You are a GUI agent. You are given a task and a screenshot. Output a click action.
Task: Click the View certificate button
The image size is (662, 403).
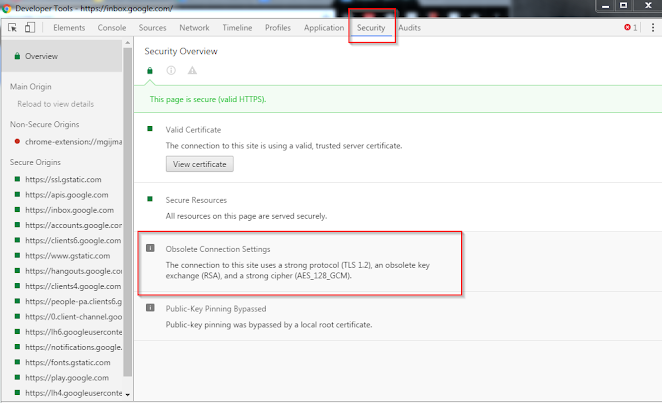tap(200, 164)
